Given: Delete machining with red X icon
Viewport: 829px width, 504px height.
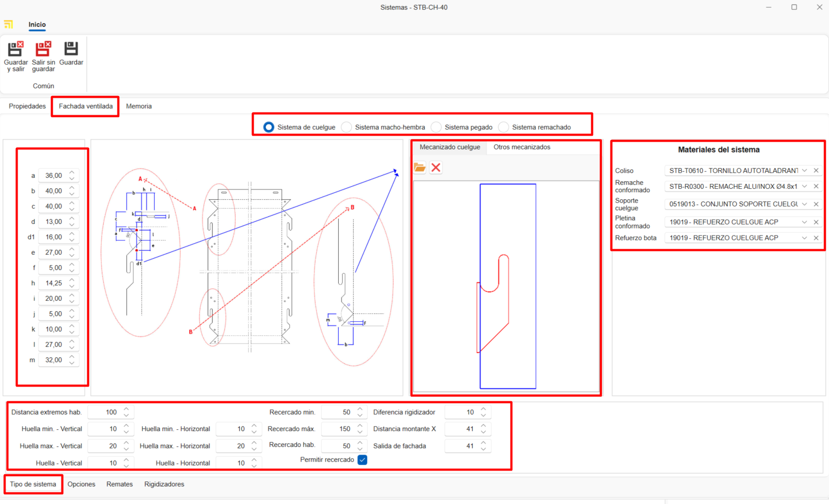Looking at the screenshot, I should pos(436,167).
